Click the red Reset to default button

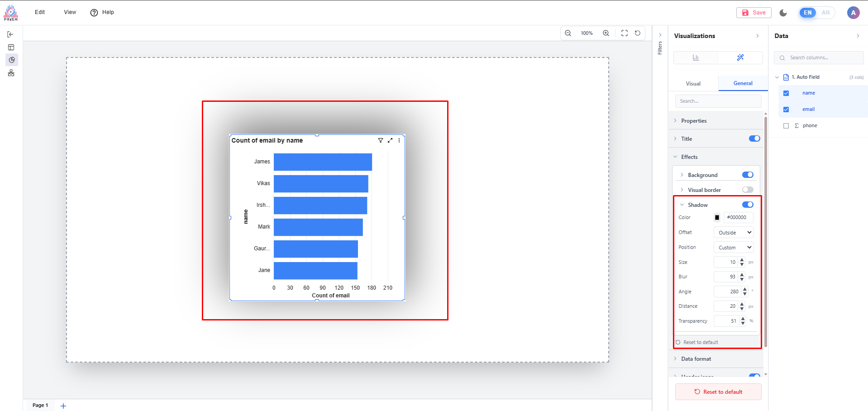tap(718, 392)
